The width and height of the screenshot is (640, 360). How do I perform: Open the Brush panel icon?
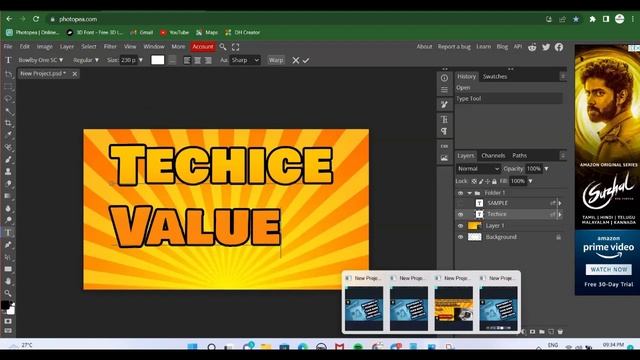[x=444, y=105]
